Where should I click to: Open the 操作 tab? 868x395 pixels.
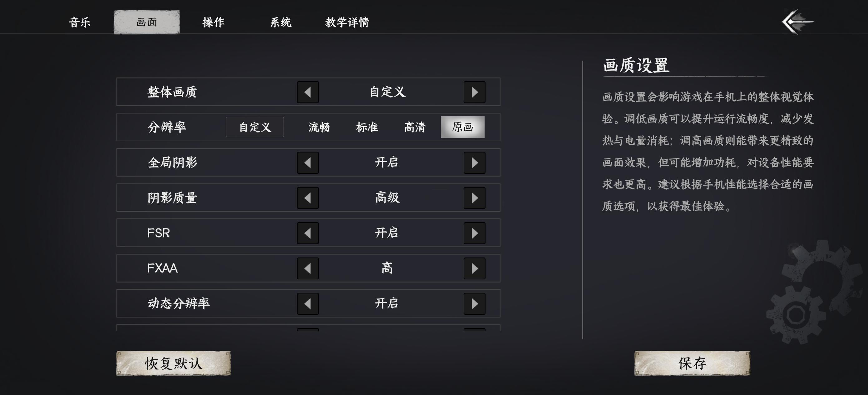point(213,22)
